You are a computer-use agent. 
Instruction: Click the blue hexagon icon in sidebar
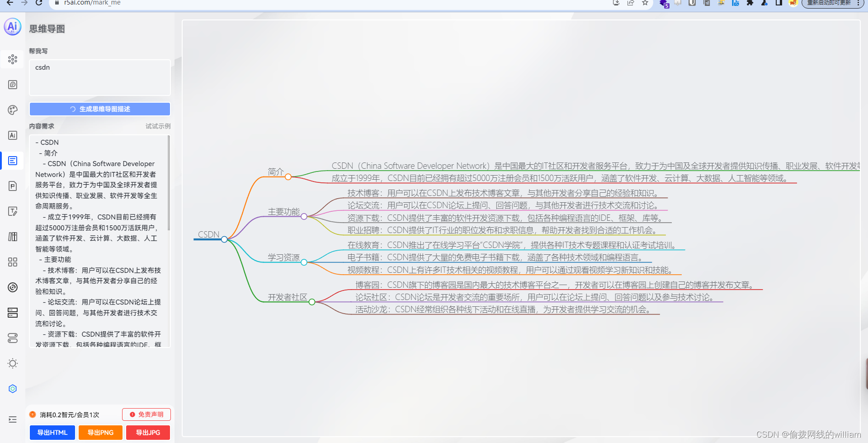point(13,389)
